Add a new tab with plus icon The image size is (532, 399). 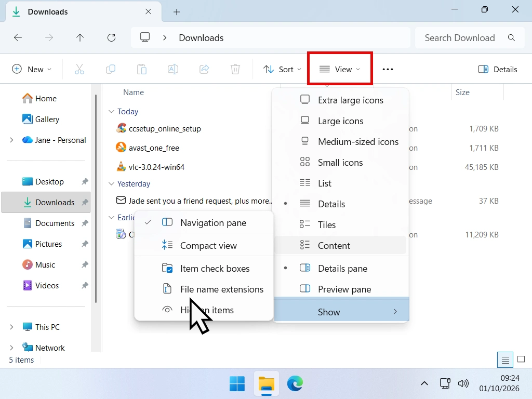pyautogui.click(x=177, y=12)
